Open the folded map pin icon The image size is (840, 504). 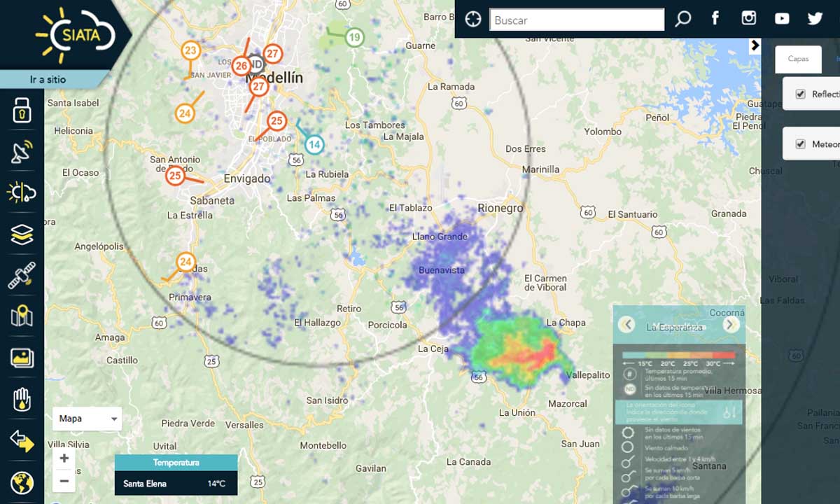tap(22, 316)
